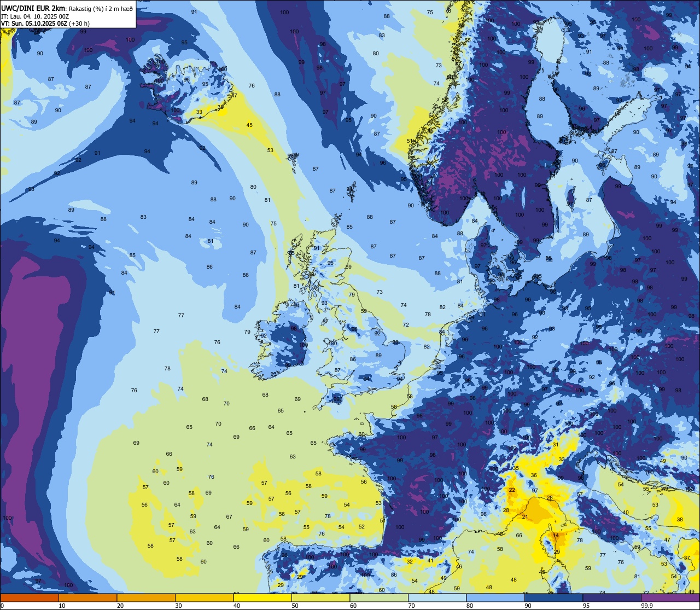Pick the pale green legend swatch between 60 and 70
This screenshot has width=700, height=610.
[379, 598]
